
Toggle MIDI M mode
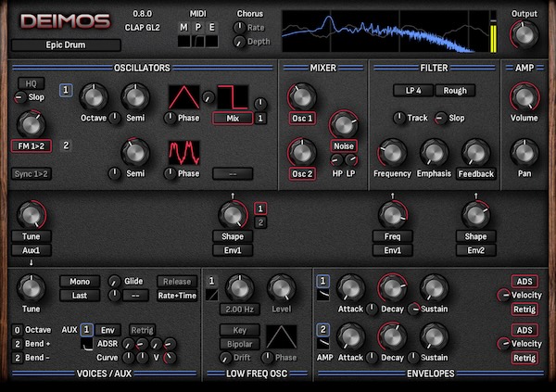click(x=183, y=27)
